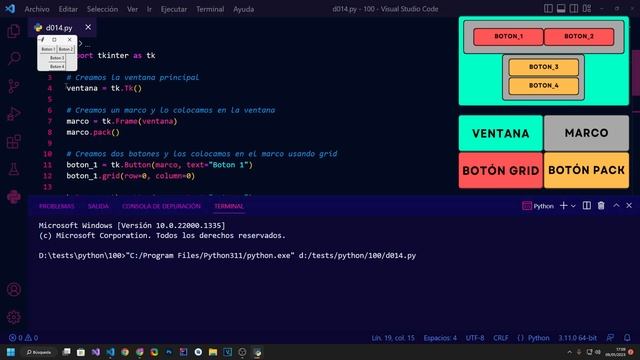640x360 pixels.
Task: Open the notifications bell in the status bar
Action: click(x=627, y=338)
